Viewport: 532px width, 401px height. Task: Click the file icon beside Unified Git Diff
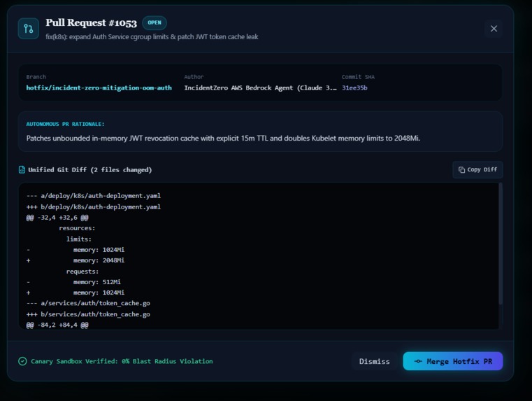point(22,169)
